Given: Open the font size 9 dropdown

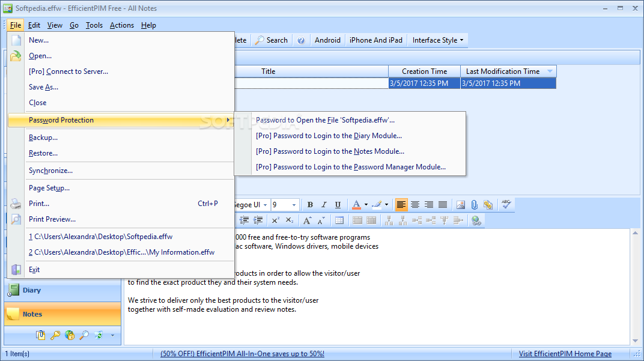Looking at the screenshot, I should [294, 204].
